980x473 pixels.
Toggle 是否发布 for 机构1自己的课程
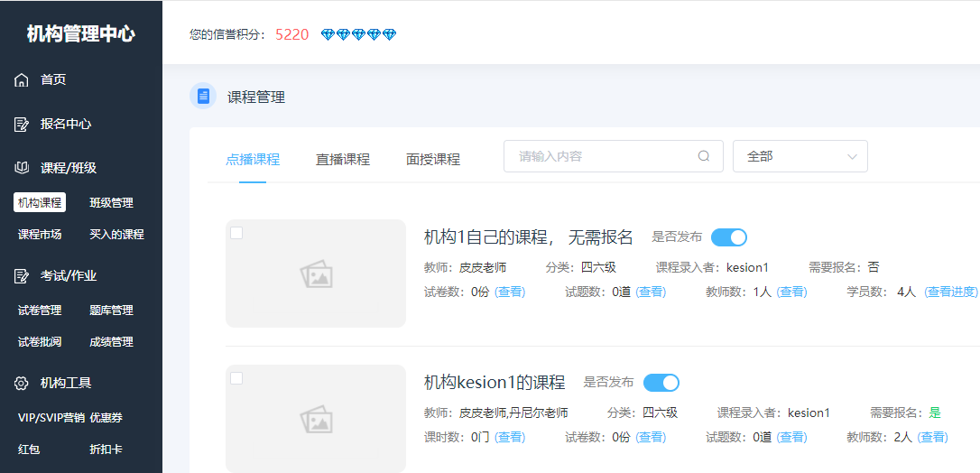tap(728, 237)
